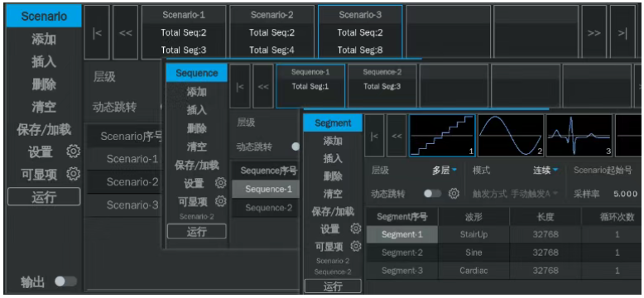The height and width of the screenshot is (298, 644).
Task: Click 清空 in the Scenario menu
Action: click(44, 107)
